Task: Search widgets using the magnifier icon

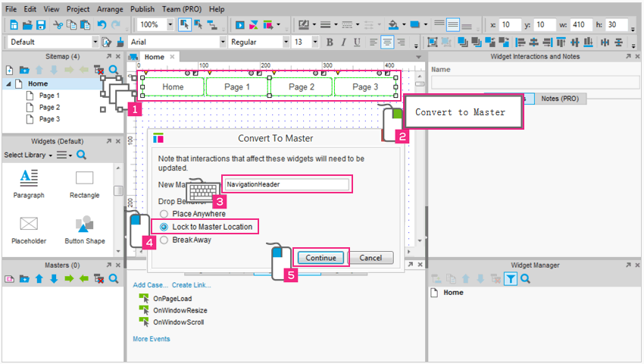Action: [81, 155]
